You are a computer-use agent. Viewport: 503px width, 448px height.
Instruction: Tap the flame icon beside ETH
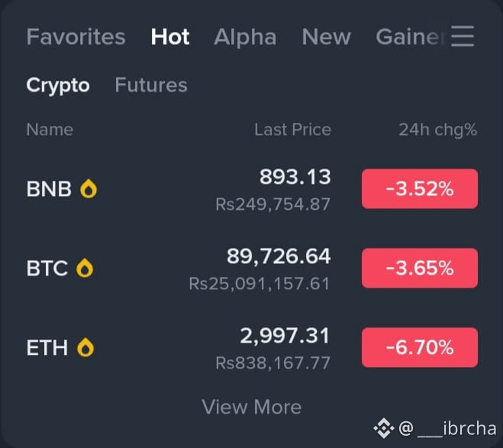[x=85, y=347]
